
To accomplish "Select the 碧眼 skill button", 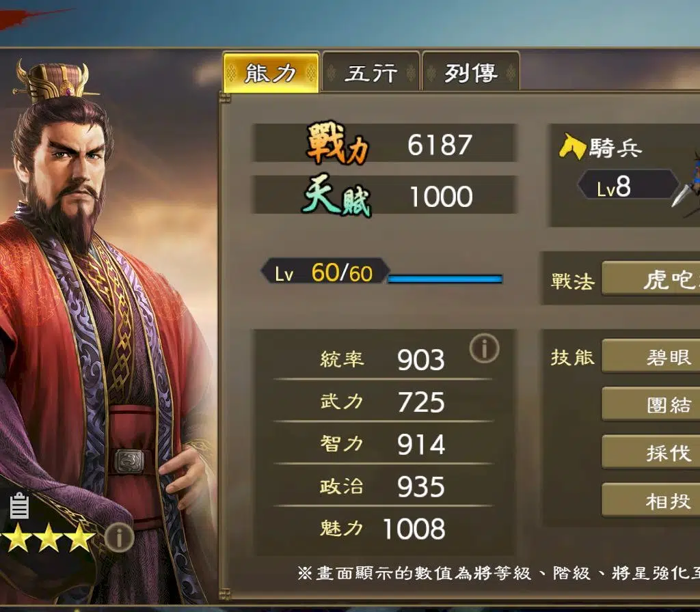I will pos(651,356).
